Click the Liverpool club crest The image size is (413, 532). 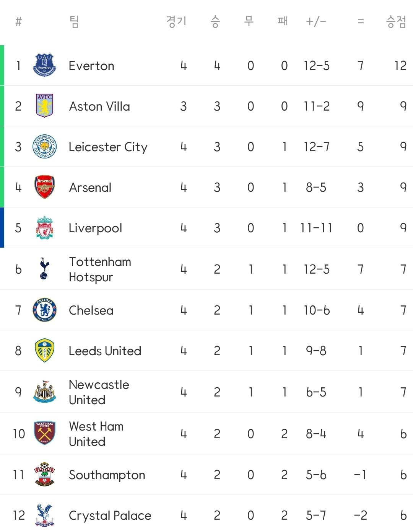pyautogui.click(x=45, y=228)
